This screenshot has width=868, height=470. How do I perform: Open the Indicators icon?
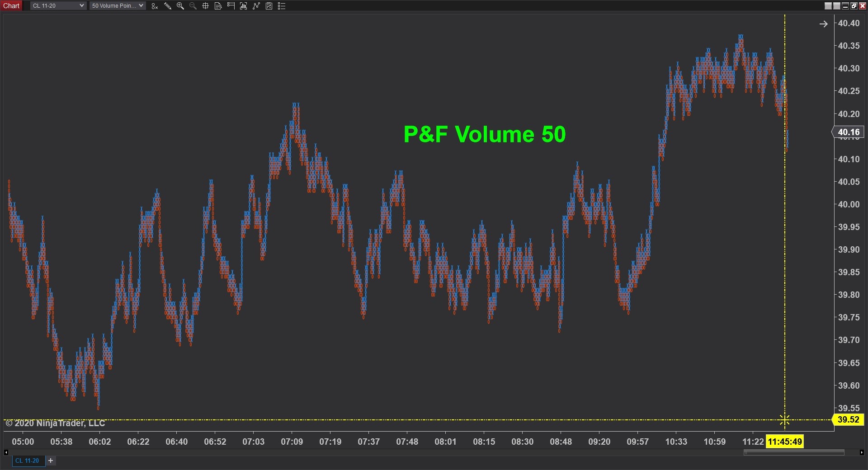click(256, 6)
